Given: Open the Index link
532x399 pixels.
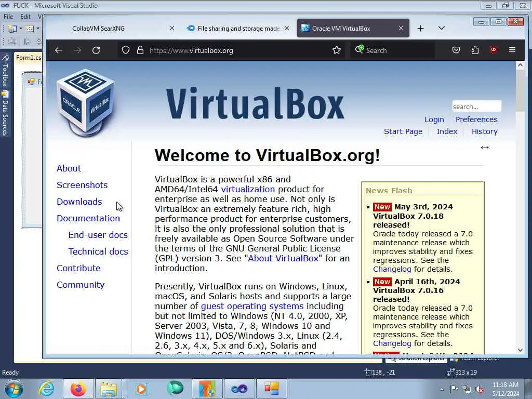Looking at the screenshot, I should point(447,131).
